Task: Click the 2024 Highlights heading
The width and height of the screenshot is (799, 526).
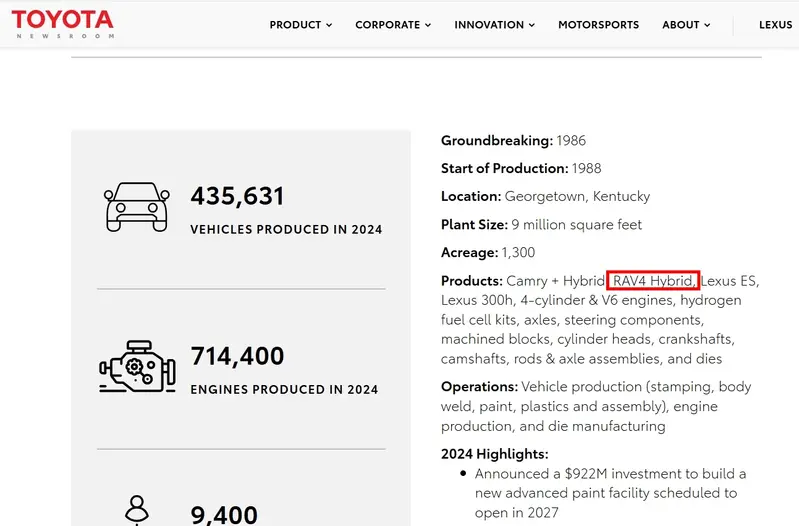Action: 494,454
